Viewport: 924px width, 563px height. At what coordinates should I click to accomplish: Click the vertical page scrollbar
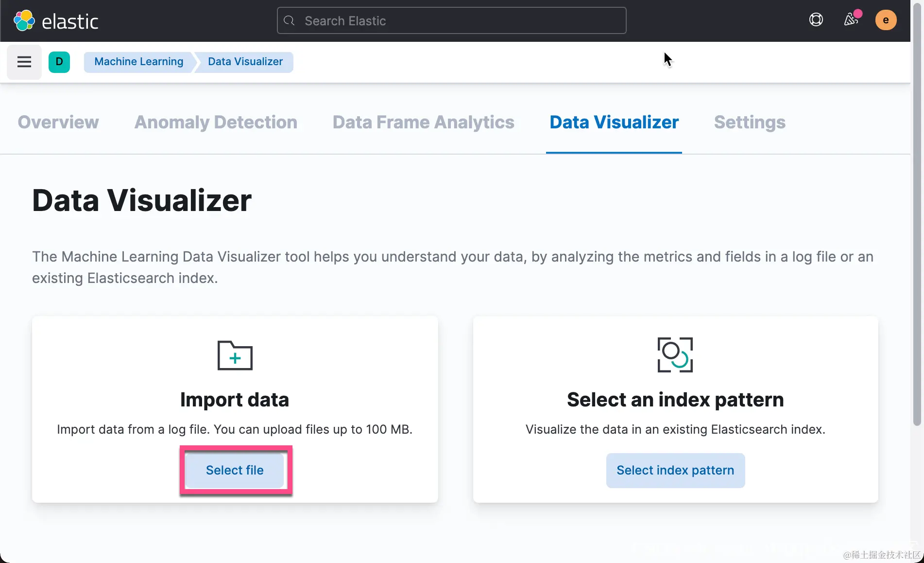pos(917,214)
